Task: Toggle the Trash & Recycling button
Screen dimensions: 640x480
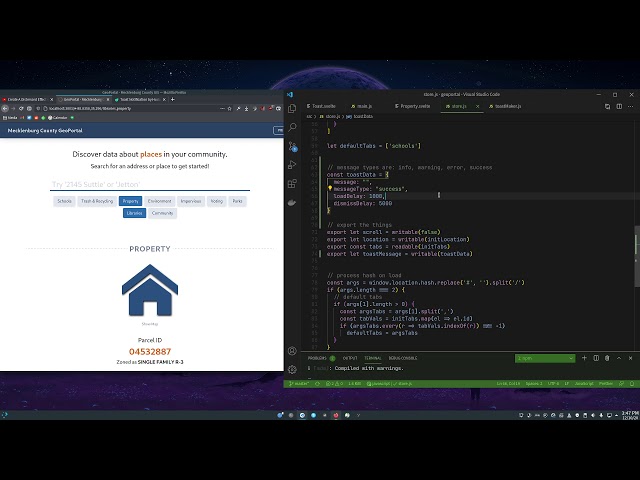Action: coord(97,201)
